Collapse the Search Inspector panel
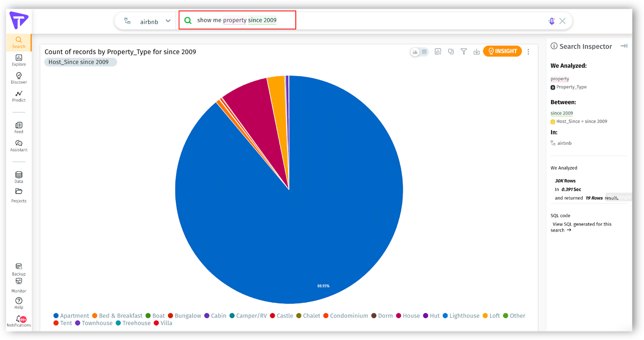The width and height of the screenshot is (644, 340). pyautogui.click(x=624, y=46)
